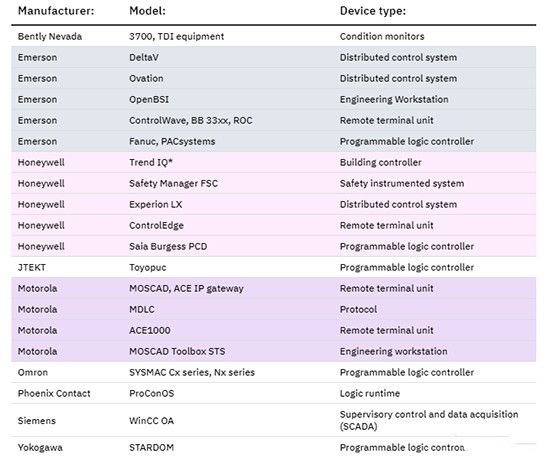Click the 'ProConOS' model cell
The image size is (550, 466).
(152, 394)
